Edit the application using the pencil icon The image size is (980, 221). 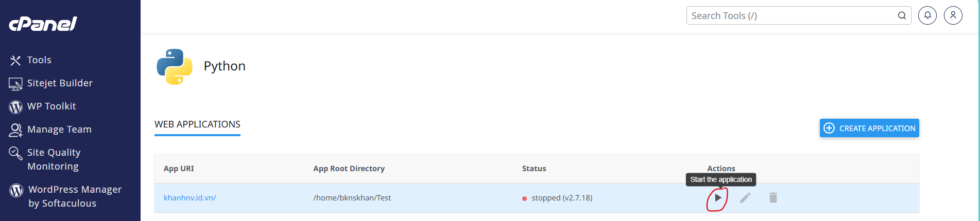coord(745,198)
